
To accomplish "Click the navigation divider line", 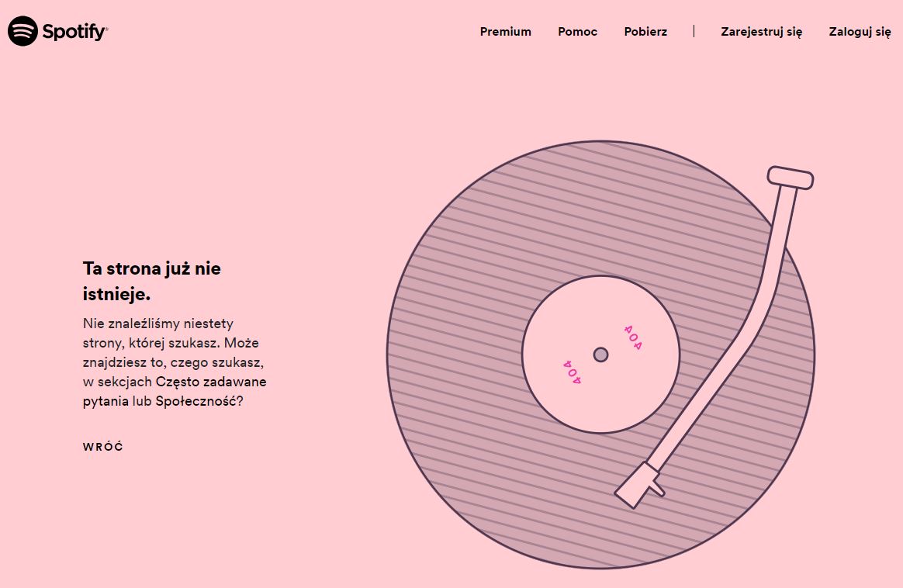I will pyautogui.click(x=694, y=31).
